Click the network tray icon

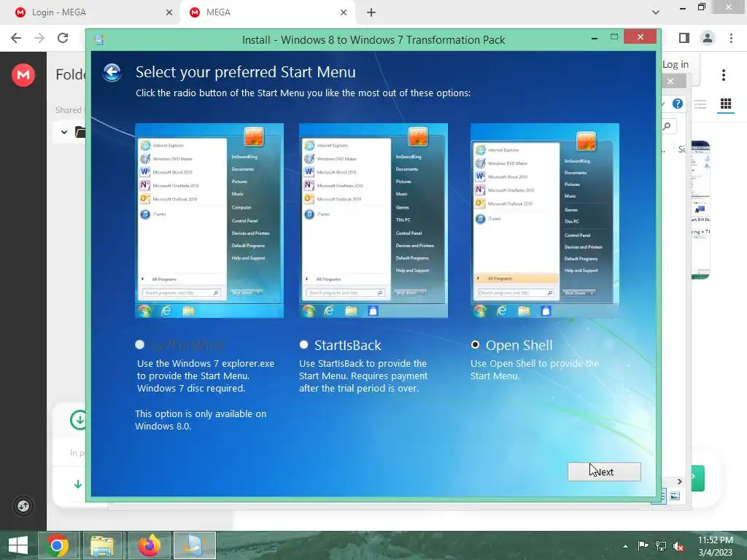point(661,546)
